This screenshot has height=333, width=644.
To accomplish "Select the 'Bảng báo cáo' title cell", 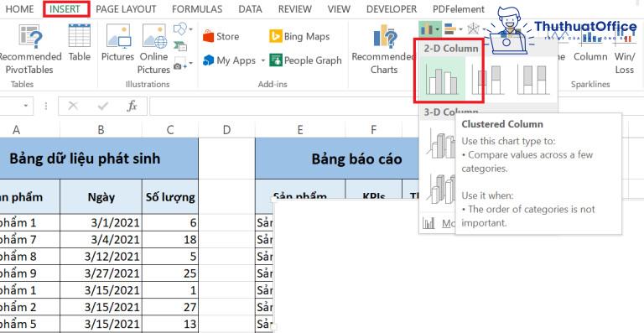I will pos(337,159).
